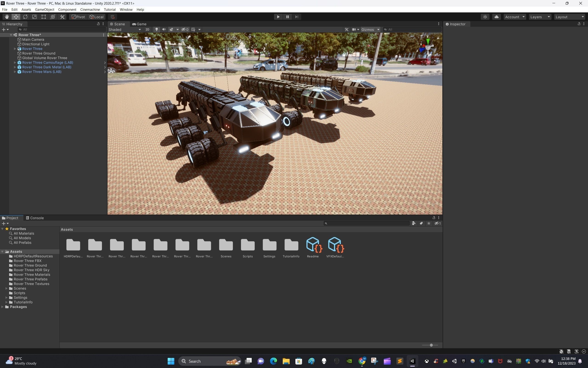588x368 pixels.
Task: Select Rover Three Prefabs folder in tree
Action: click(x=30, y=279)
